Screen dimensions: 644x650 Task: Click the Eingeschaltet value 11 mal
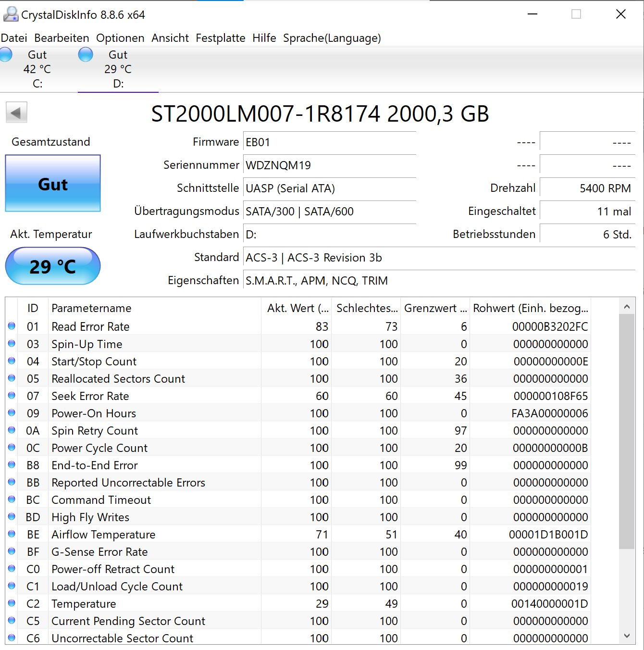click(587, 212)
